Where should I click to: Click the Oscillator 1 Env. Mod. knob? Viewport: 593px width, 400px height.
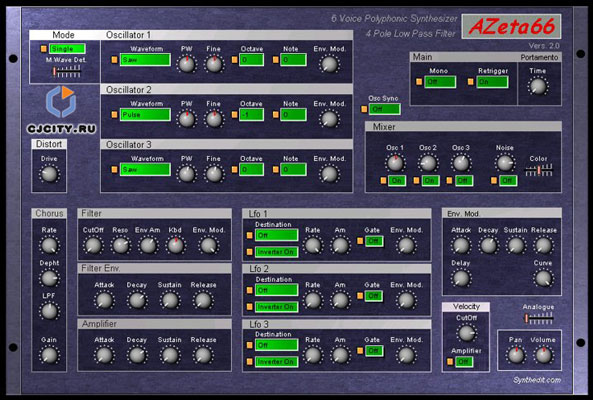tap(329, 64)
